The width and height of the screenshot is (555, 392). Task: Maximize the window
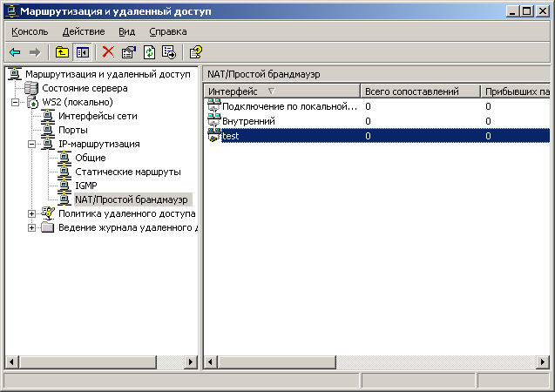pyautogui.click(x=526, y=11)
